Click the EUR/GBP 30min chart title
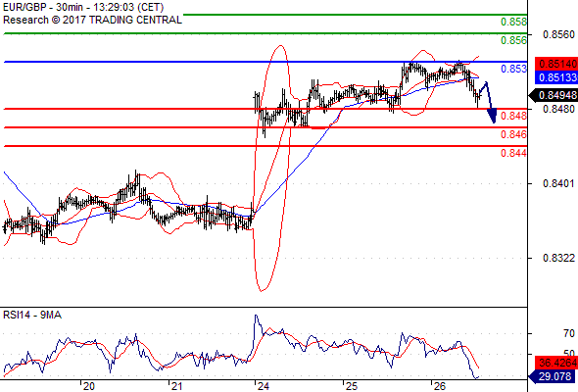This screenshot has height=392, width=578. (83, 8)
